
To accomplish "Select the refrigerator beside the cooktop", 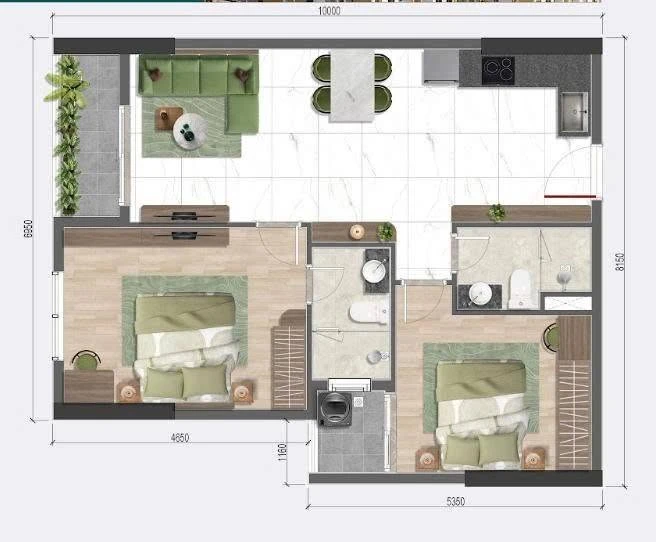I will coord(440,67).
